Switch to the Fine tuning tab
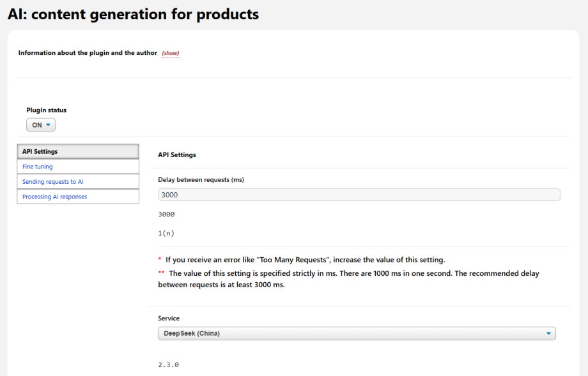 78,167
